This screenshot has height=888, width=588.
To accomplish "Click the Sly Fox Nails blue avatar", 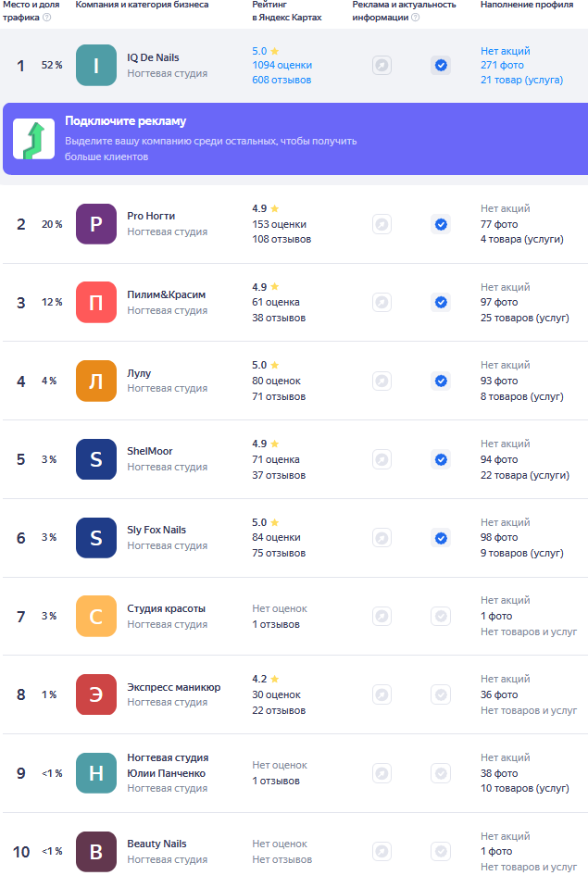I will coord(96,538).
